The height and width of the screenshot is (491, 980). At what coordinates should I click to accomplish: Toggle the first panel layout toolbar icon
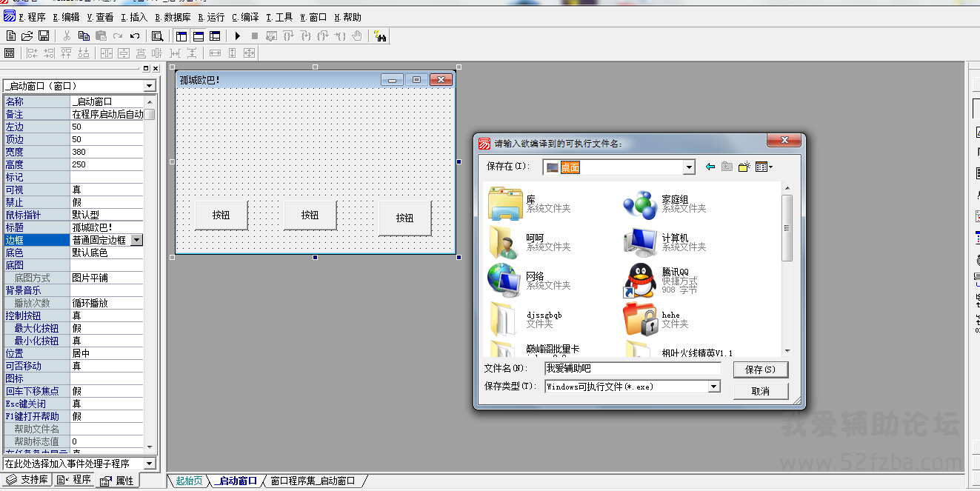coord(181,36)
